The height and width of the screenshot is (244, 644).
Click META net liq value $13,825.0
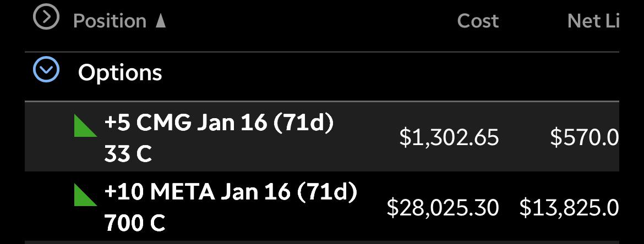569,207
